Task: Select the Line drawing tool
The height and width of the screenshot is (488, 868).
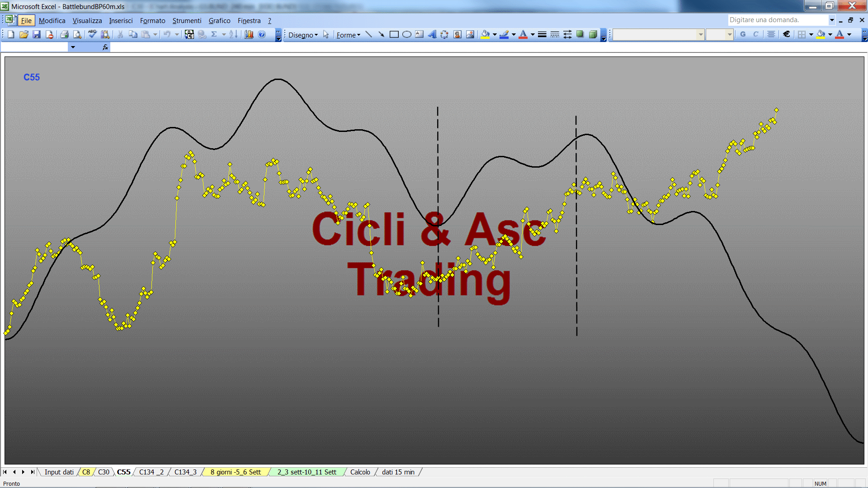Action: [x=368, y=34]
